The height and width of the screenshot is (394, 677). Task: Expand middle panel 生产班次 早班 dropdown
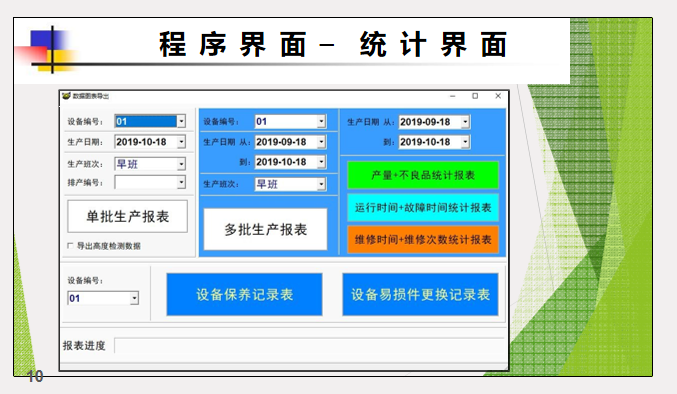pyautogui.click(x=321, y=184)
